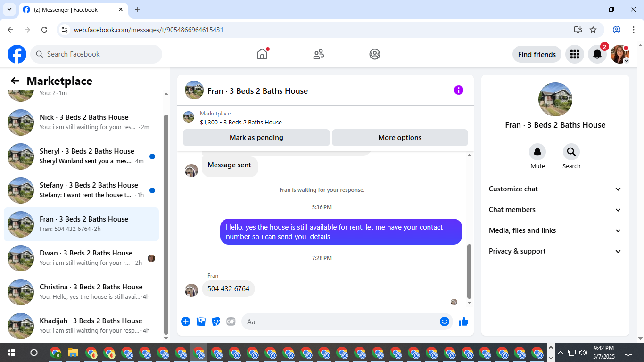Viewport: 644px width, 362px height.
Task: Click the Facebook logo icon
Action: pyautogui.click(x=17, y=54)
